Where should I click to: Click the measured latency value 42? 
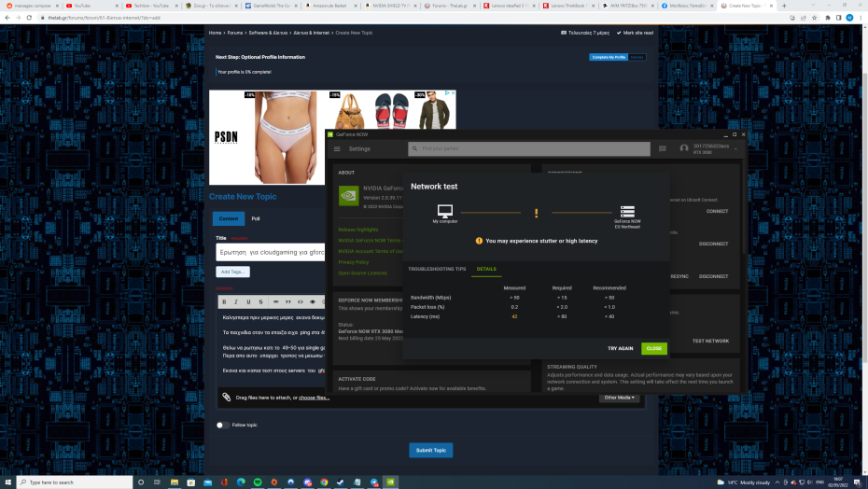pyautogui.click(x=514, y=316)
